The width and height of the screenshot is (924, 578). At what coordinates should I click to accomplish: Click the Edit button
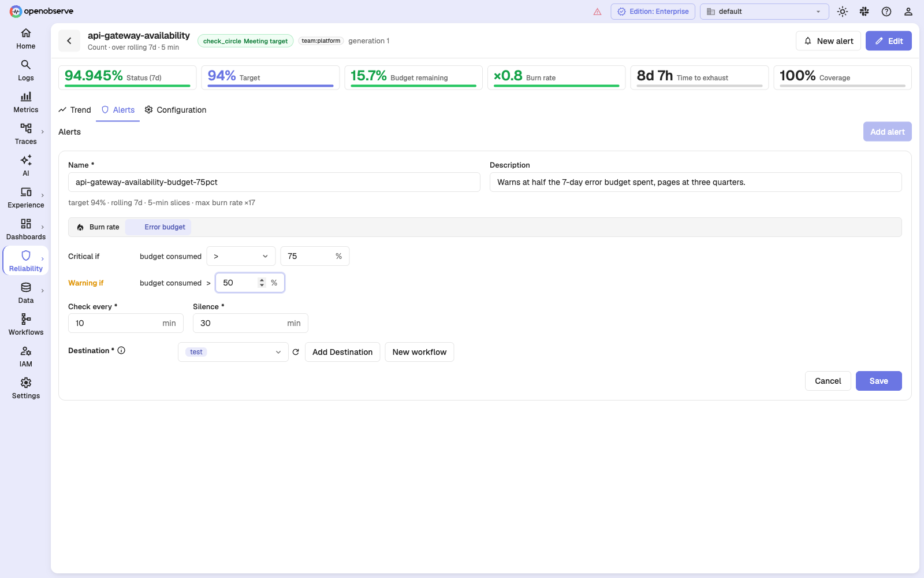(888, 41)
